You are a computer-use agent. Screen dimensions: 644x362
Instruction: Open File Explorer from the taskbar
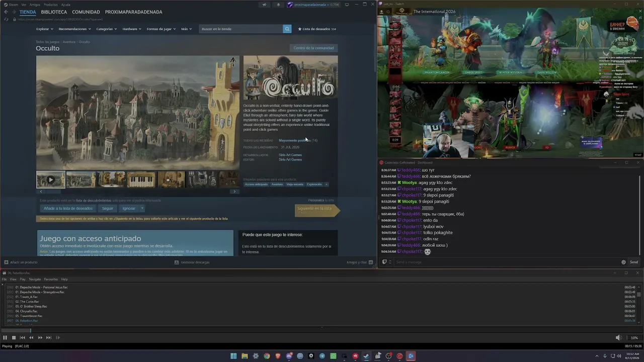tap(245, 356)
